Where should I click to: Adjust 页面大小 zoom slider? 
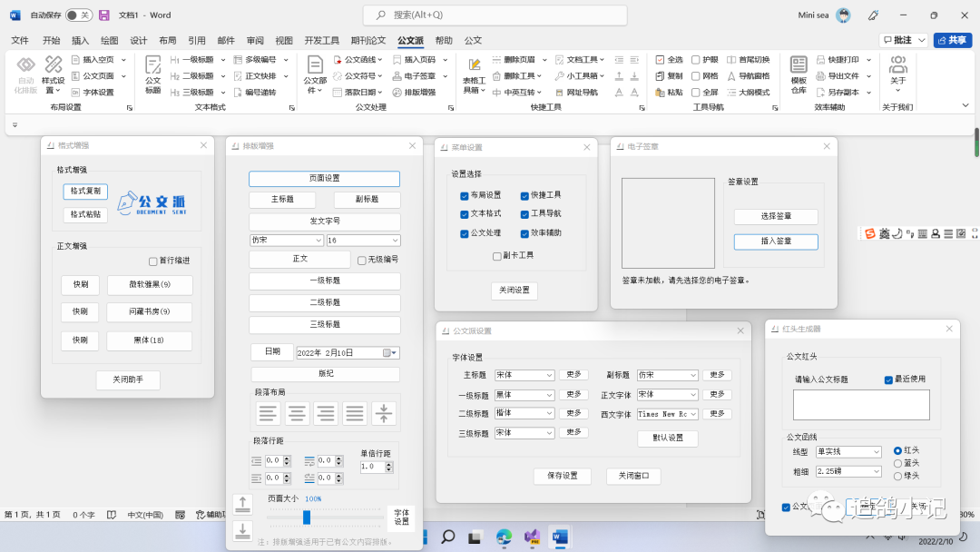point(307,517)
